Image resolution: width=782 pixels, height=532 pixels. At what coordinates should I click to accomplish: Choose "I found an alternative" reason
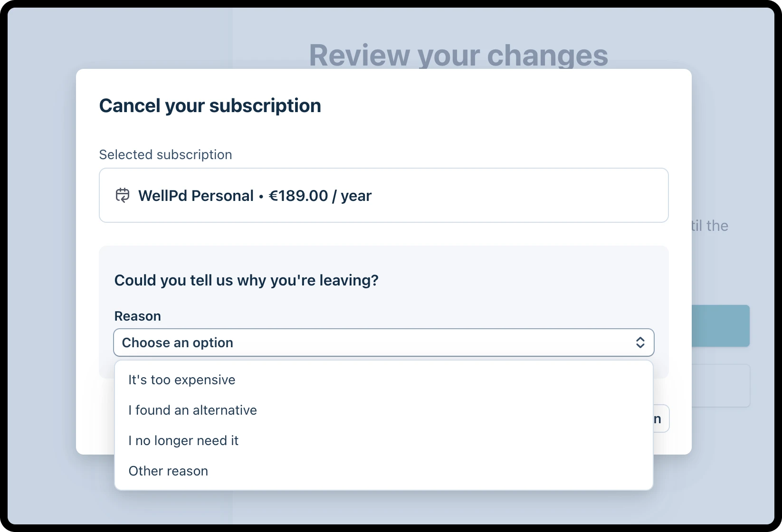click(x=383, y=410)
